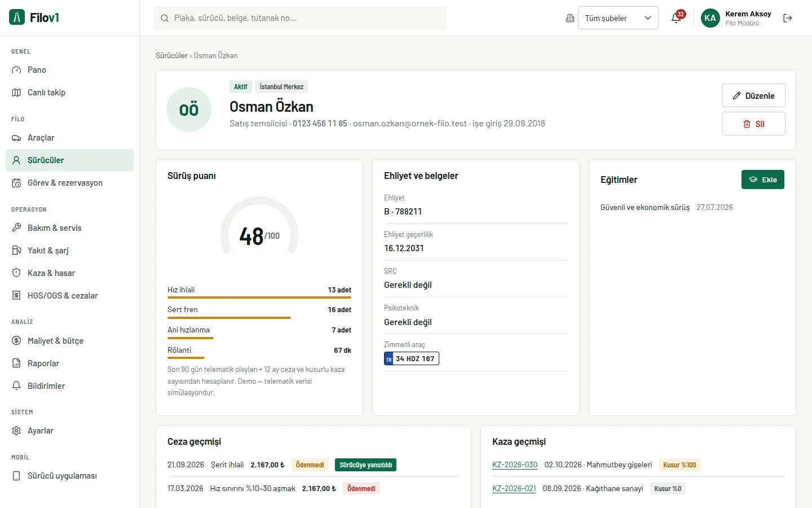Add a training with Ekle button
Viewport: 812px width, 508px height.
(x=762, y=179)
